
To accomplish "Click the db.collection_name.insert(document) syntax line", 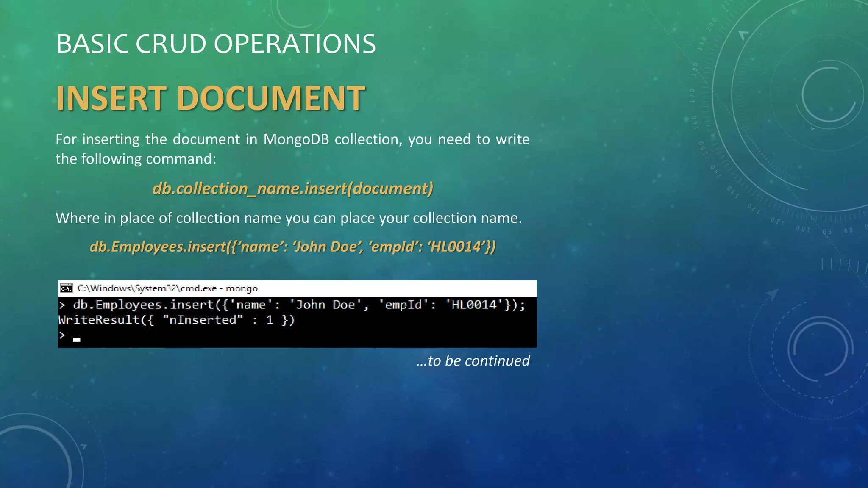I will (x=292, y=189).
